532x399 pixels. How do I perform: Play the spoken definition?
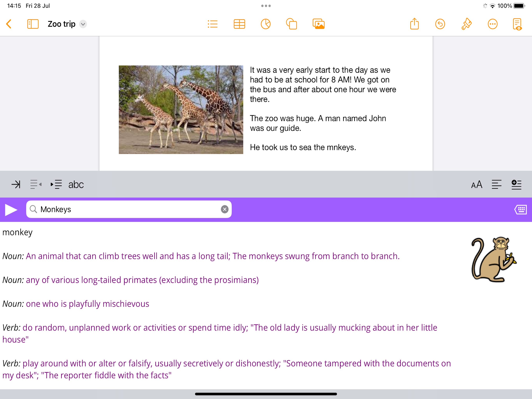coord(11,210)
